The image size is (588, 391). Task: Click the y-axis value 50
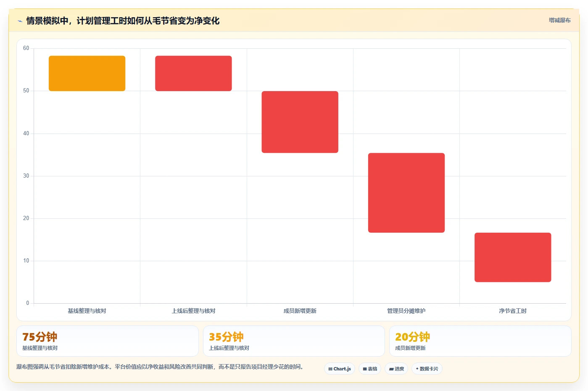click(26, 91)
